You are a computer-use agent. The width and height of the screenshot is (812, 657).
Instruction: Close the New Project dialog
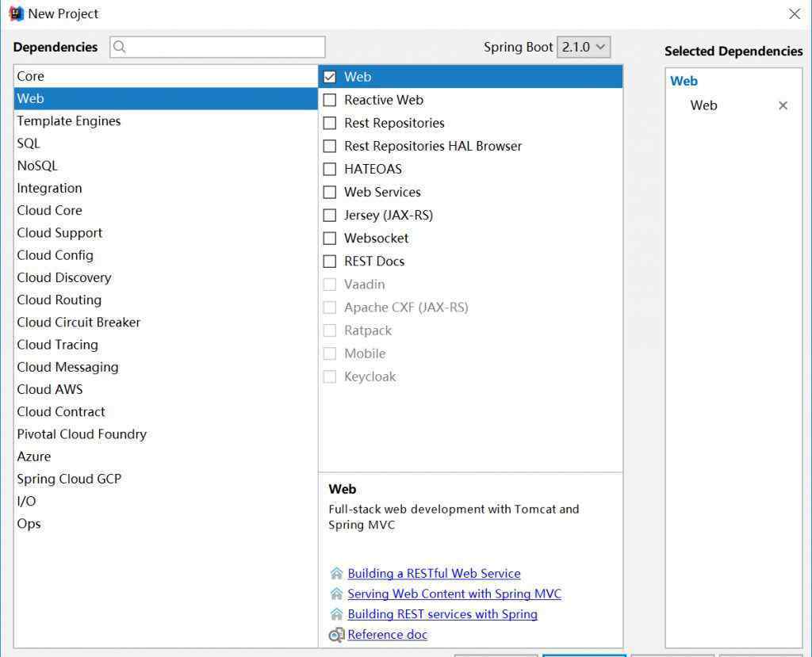click(795, 14)
